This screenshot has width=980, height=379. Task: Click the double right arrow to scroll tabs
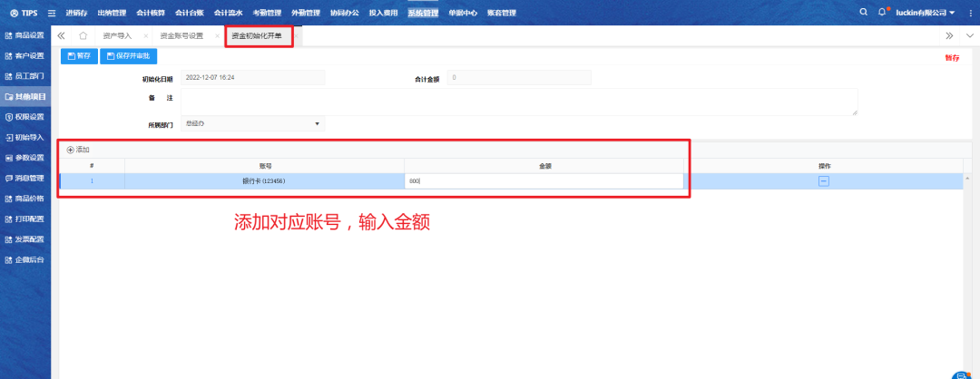(x=949, y=35)
